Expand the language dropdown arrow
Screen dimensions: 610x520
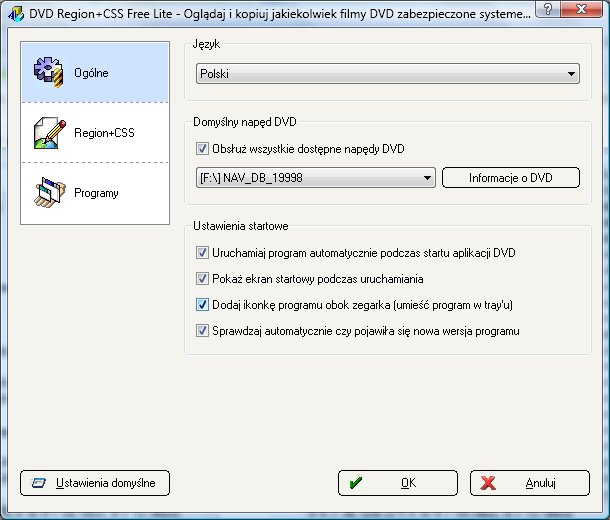pyautogui.click(x=571, y=74)
